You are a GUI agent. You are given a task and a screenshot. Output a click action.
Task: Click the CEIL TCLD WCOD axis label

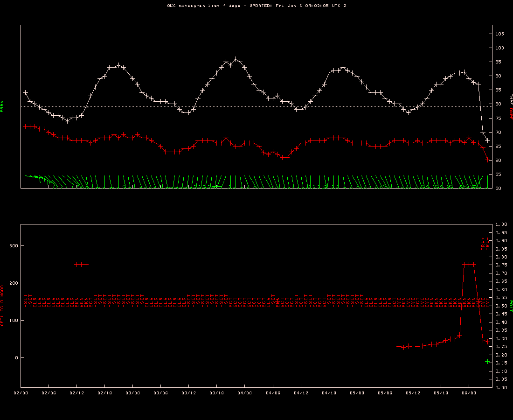2,306
